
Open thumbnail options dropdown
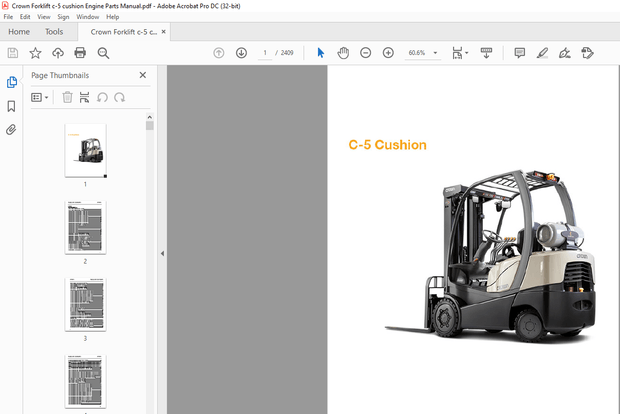pos(40,97)
